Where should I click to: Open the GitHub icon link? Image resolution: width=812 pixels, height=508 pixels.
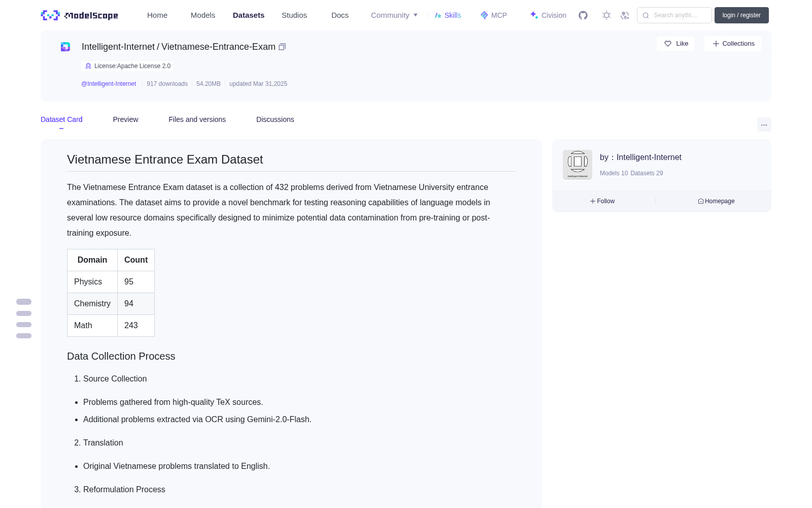click(x=583, y=15)
